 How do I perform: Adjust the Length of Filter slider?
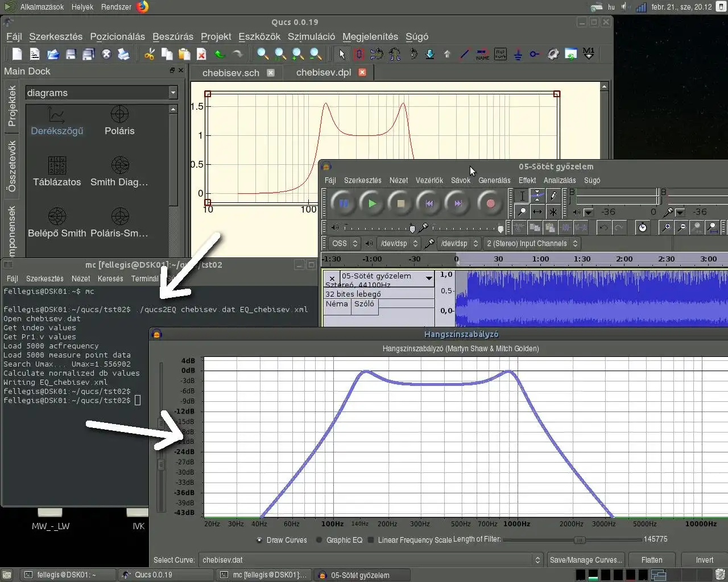click(x=580, y=539)
